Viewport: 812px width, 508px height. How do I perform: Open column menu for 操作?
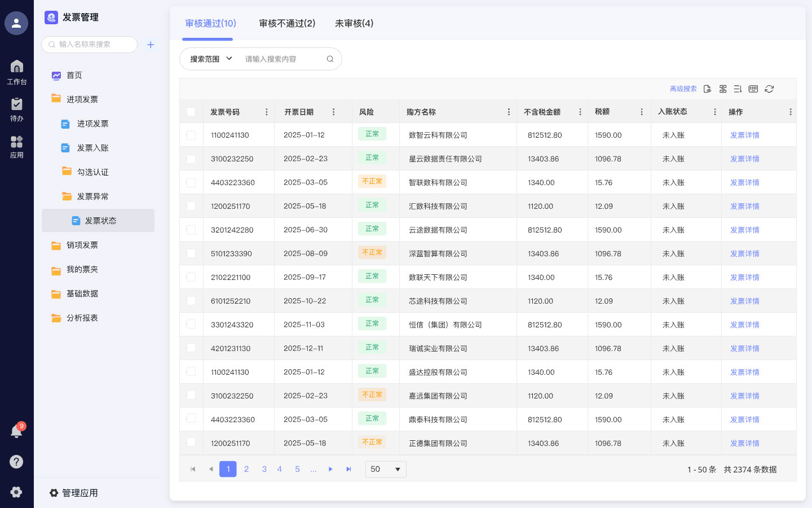click(x=791, y=112)
